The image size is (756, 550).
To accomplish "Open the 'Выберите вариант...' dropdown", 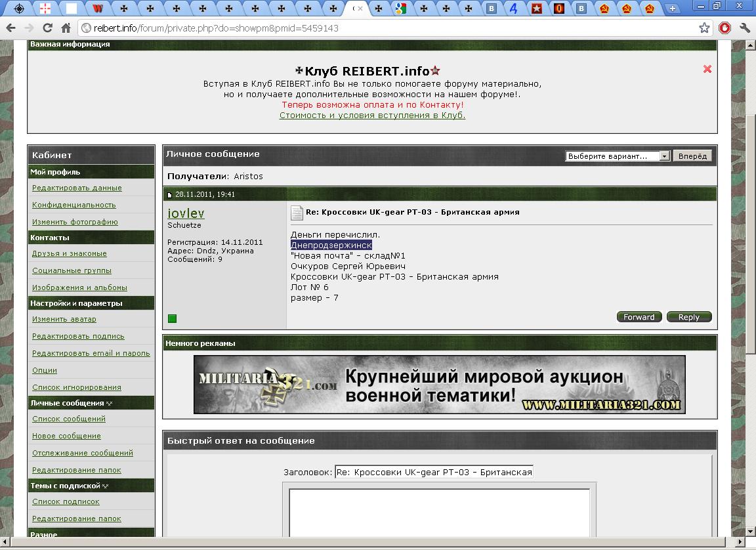I will coord(618,156).
